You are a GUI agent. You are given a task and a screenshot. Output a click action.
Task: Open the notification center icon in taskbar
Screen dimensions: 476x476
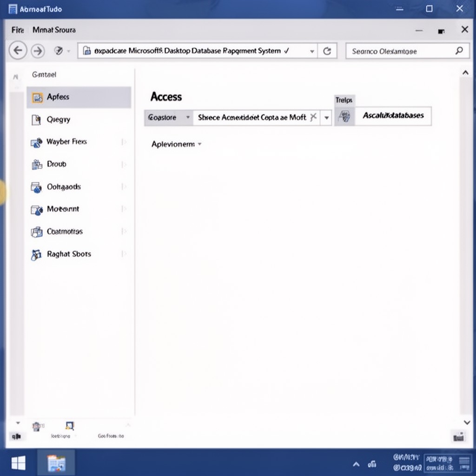(x=464, y=463)
